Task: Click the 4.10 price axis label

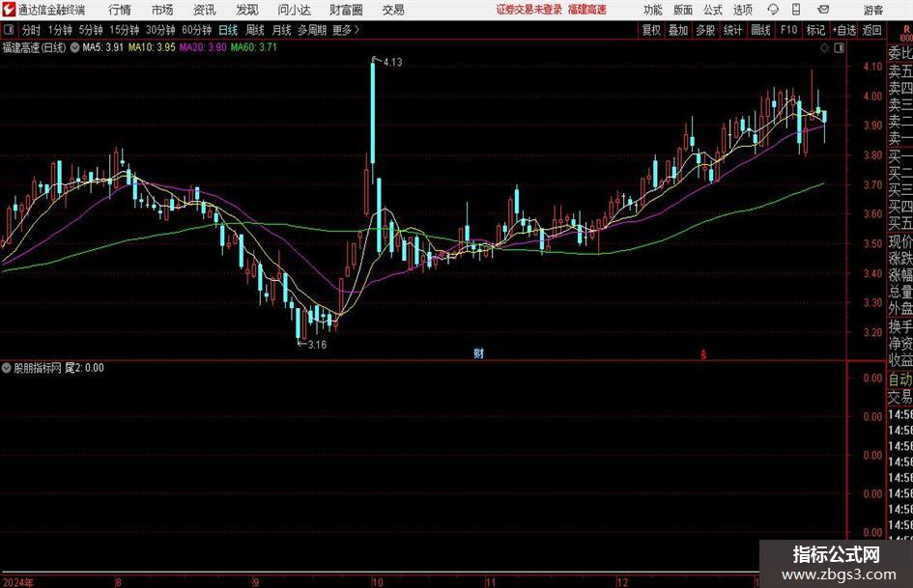Action: tap(872, 67)
